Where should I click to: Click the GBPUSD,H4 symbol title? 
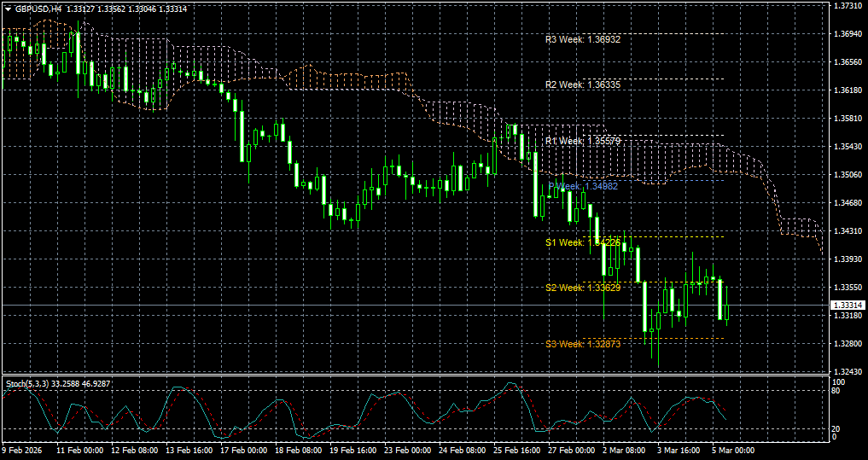click(x=38, y=9)
